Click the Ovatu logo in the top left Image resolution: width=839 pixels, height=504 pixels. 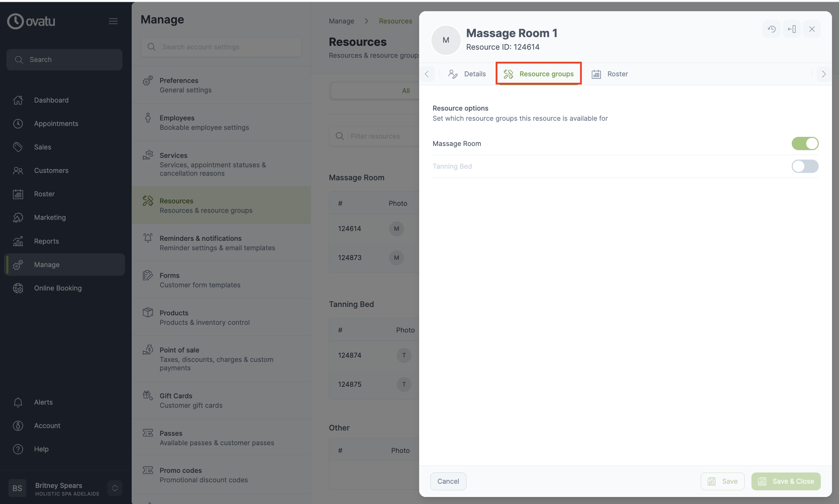click(x=31, y=21)
